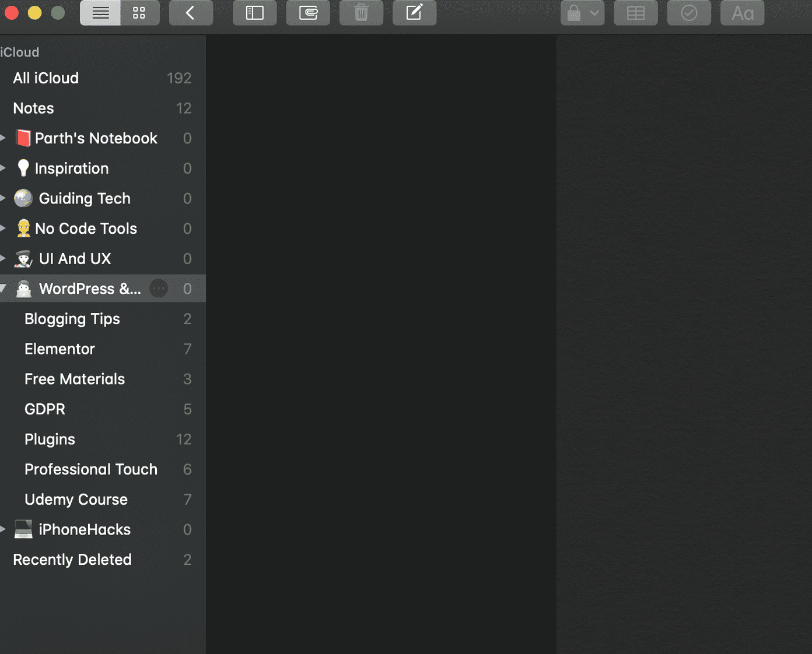The height and width of the screenshot is (654, 812).
Task: Create a new note
Action: click(414, 13)
